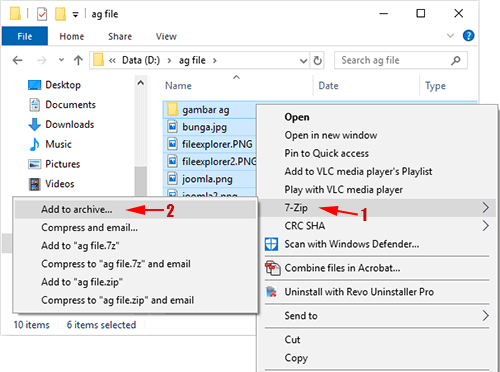This screenshot has height=372, width=500.
Task: Click the joomla.png image file icon
Action: [172, 179]
